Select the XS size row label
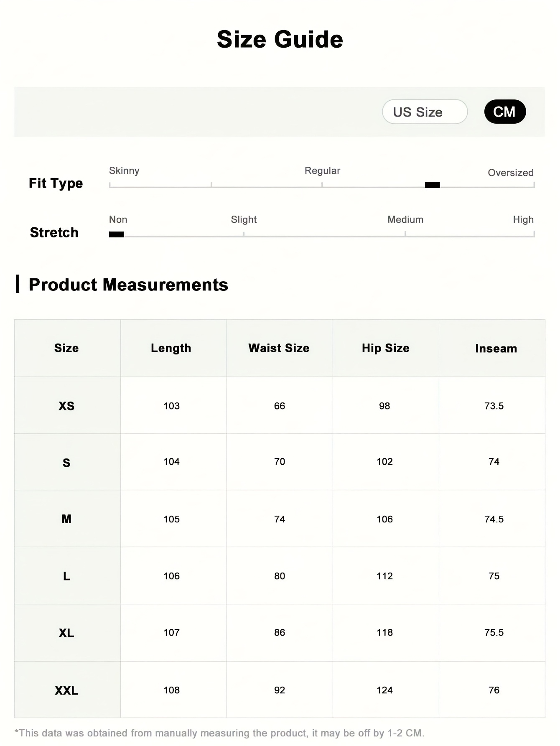This screenshot has width=560, height=746. 66,406
